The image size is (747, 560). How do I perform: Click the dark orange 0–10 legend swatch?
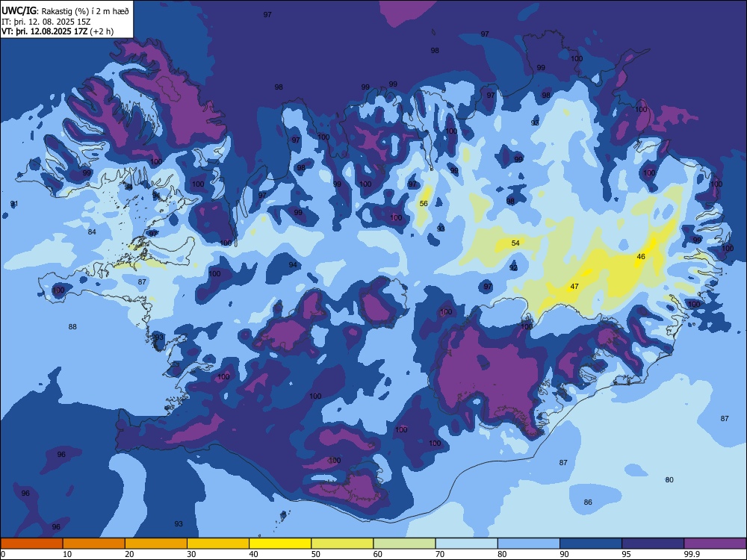pyautogui.click(x=31, y=544)
